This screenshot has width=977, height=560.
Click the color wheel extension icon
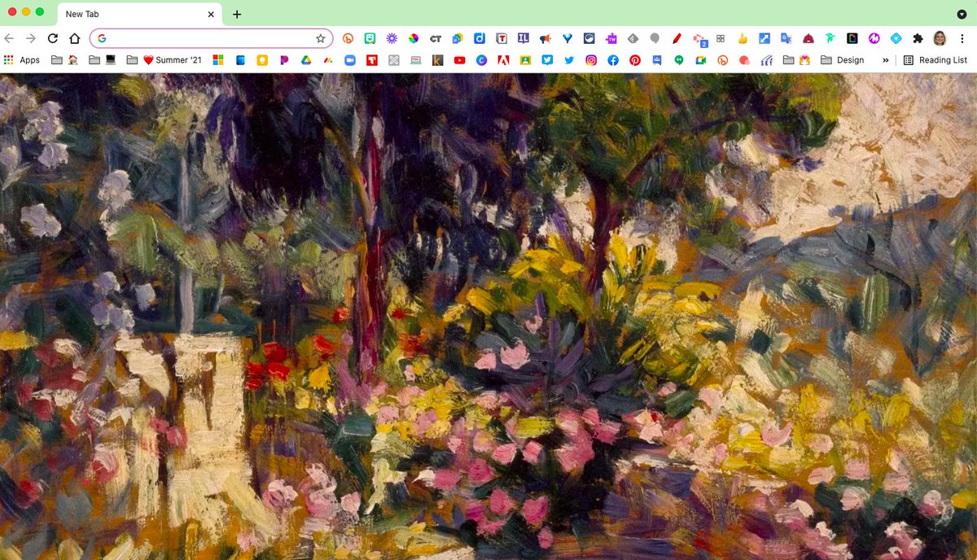414,38
